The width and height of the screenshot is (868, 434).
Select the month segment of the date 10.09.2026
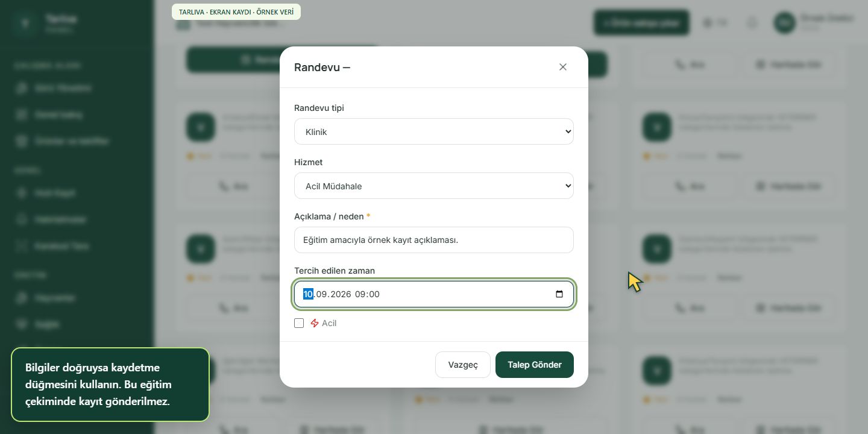click(321, 294)
